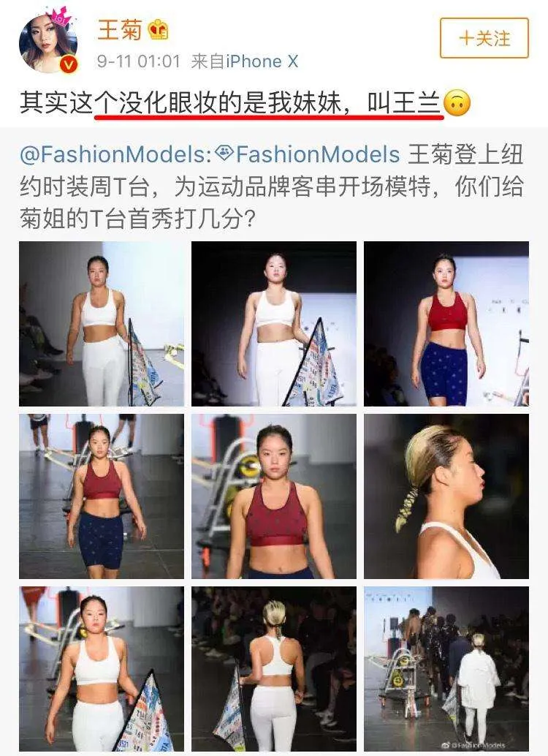The width and height of the screenshot is (548, 756).
Task: Open first photo: white outfit beside flag
Action: [102, 323]
